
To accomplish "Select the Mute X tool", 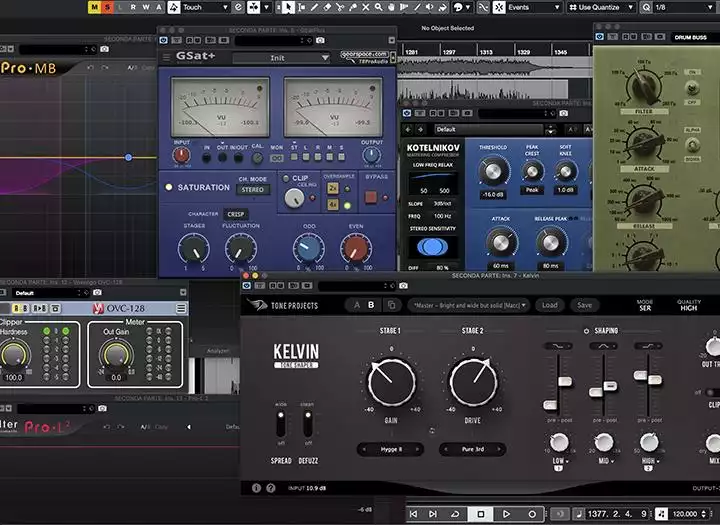I will (366, 7).
